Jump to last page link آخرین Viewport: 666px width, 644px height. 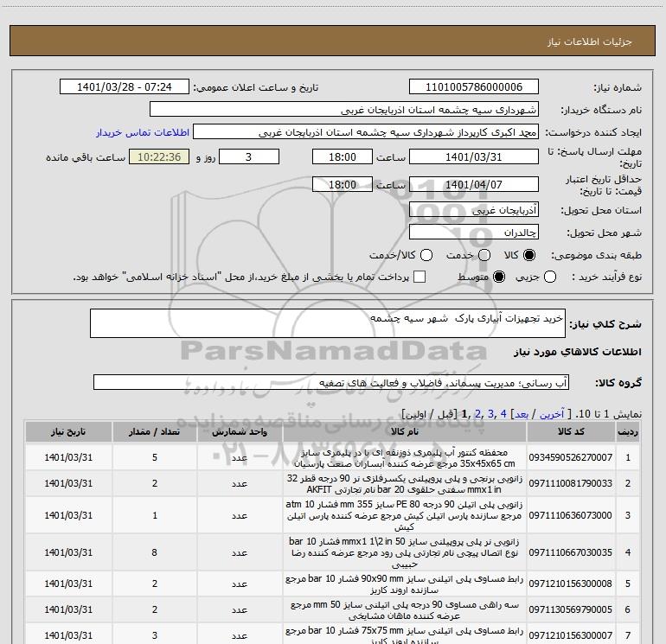click(x=552, y=414)
